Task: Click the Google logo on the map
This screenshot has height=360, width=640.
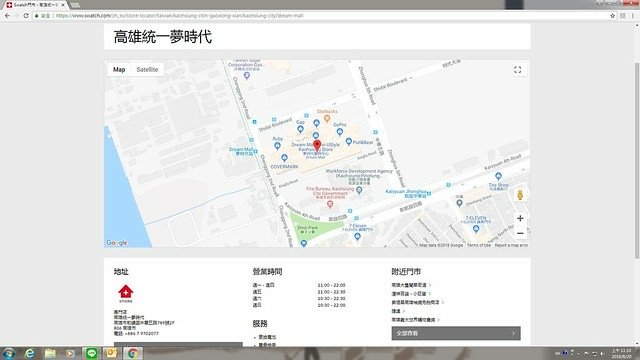Action: coord(117,243)
